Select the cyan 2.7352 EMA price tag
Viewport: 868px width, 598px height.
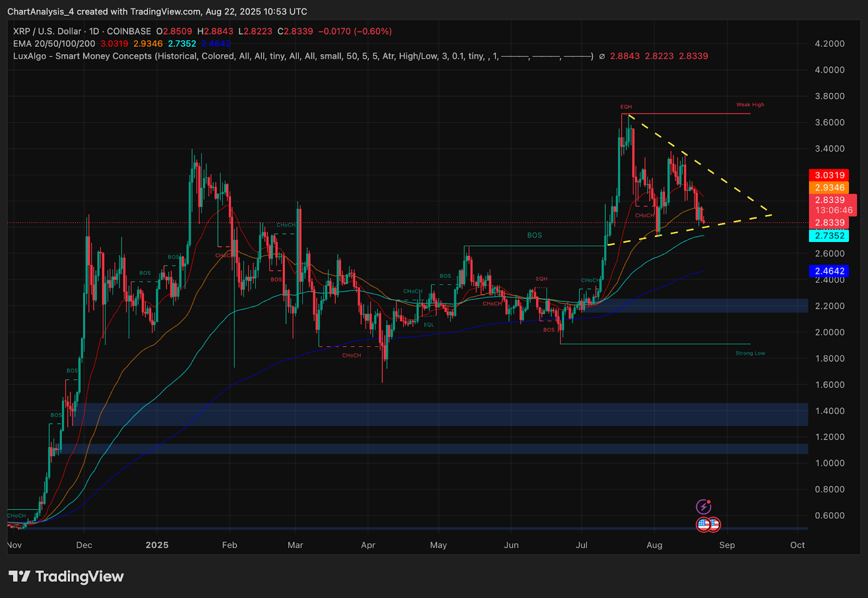(829, 236)
